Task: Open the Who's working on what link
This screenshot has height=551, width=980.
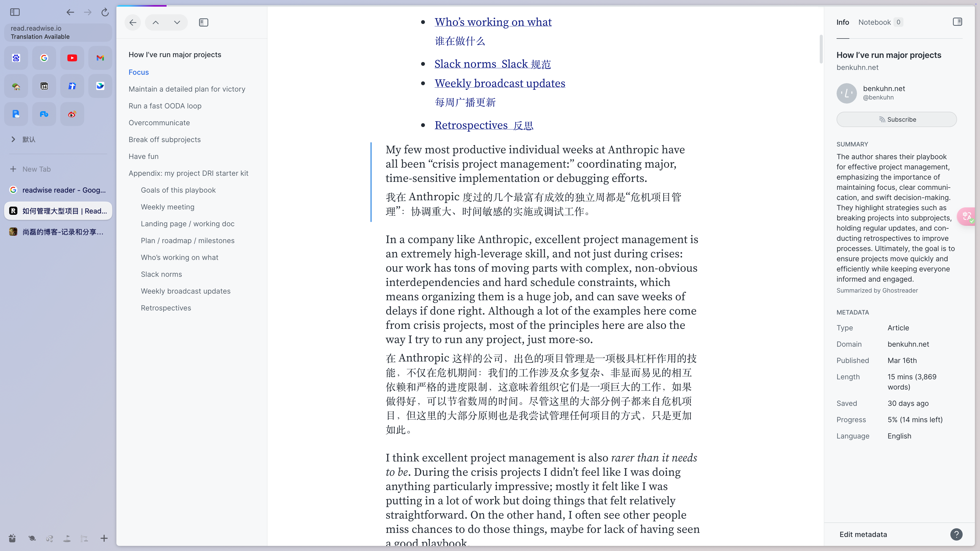Action: point(493,22)
